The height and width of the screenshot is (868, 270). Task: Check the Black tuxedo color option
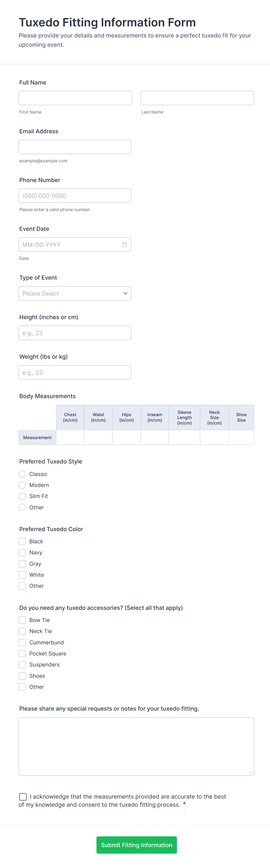coord(22,541)
